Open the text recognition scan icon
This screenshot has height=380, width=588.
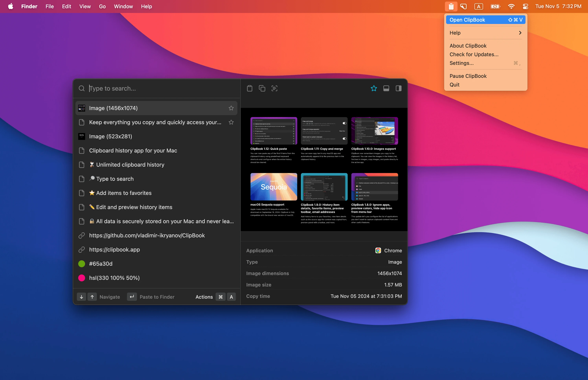pyautogui.click(x=274, y=88)
